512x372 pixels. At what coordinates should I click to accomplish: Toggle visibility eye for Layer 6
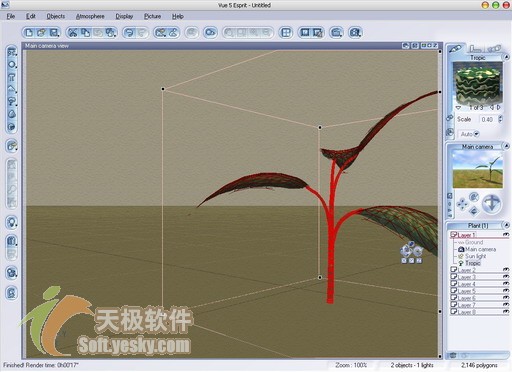click(506, 297)
